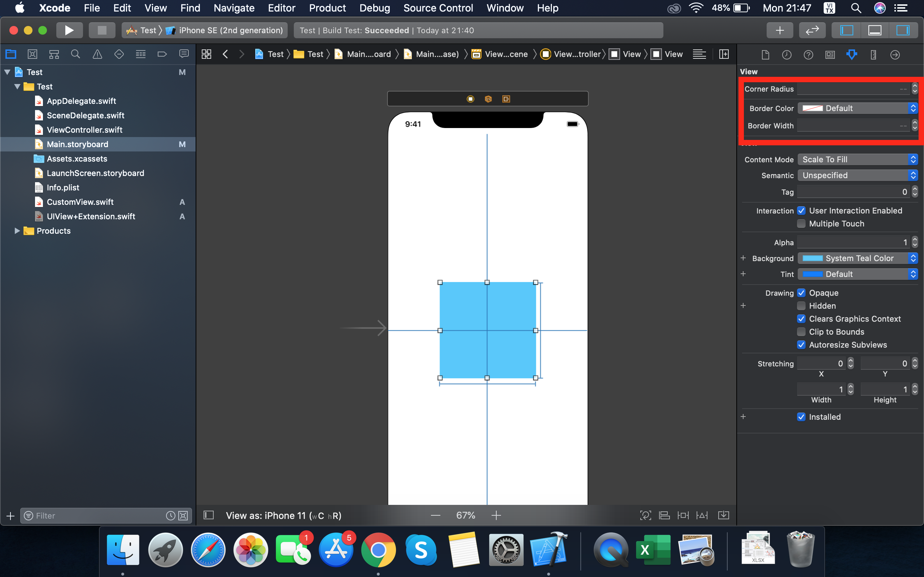Open the Connections inspector
The image size is (924, 577).
[x=895, y=54]
